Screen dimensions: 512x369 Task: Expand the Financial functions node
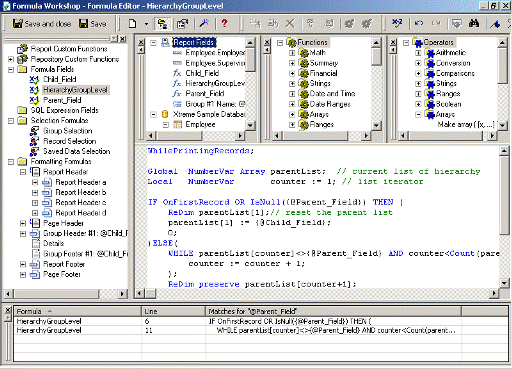point(292,73)
